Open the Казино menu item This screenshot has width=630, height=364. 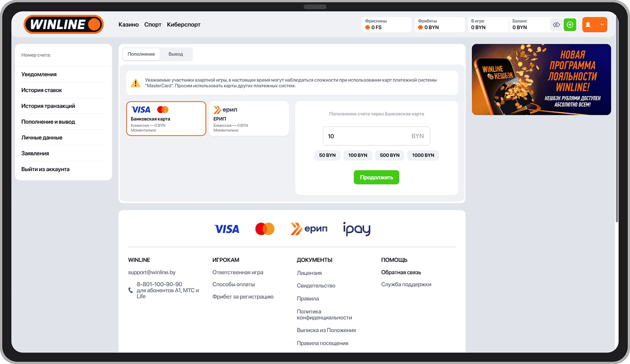[x=128, y=24]
